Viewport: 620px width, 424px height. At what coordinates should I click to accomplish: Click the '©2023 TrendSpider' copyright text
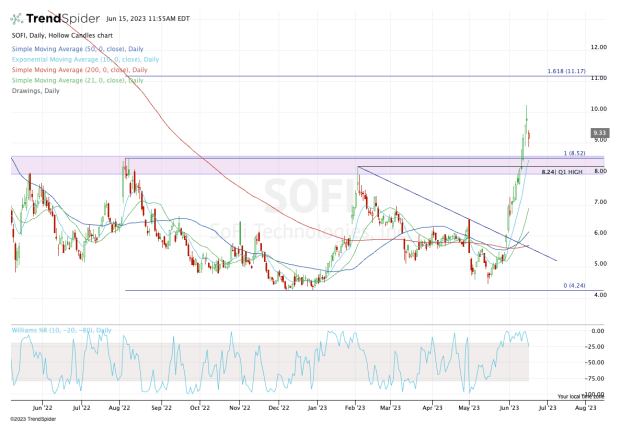coord(33,419)
